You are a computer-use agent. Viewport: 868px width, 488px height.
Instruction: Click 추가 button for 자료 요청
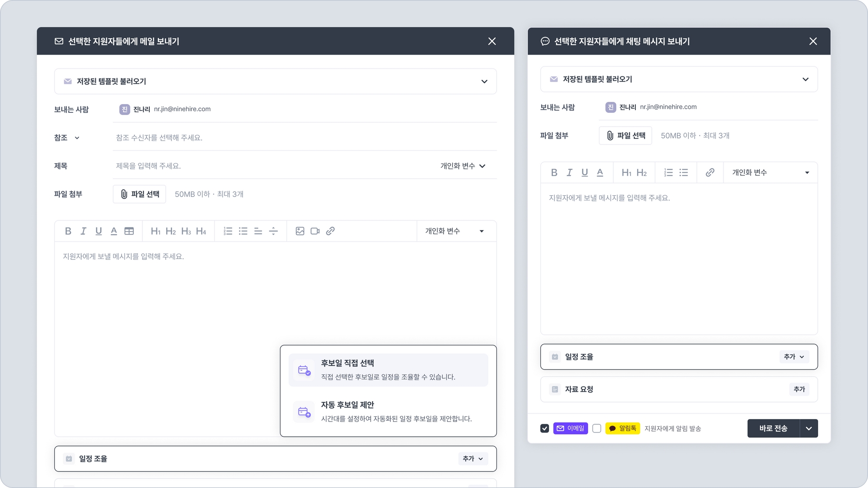(x=799, y=390)
